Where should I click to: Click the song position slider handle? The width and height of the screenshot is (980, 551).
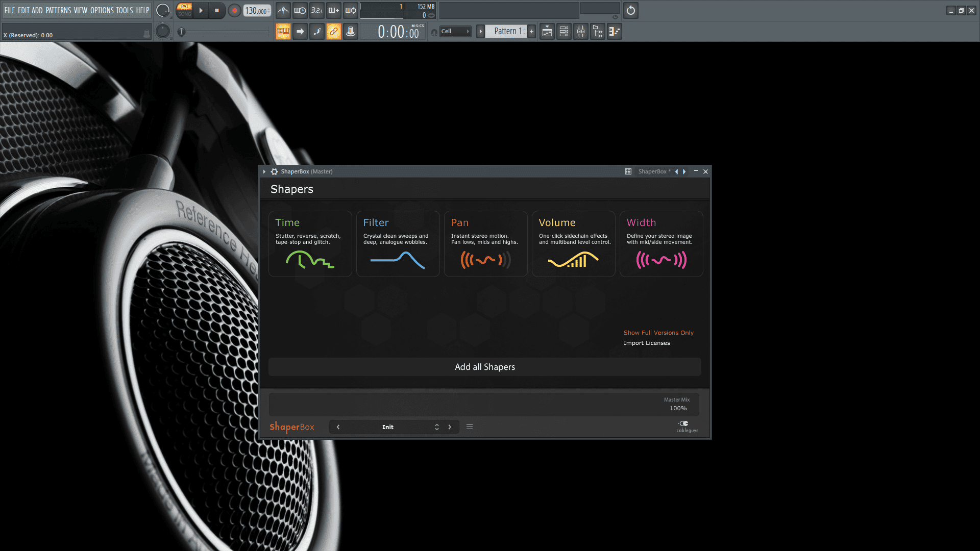(181, 32)
